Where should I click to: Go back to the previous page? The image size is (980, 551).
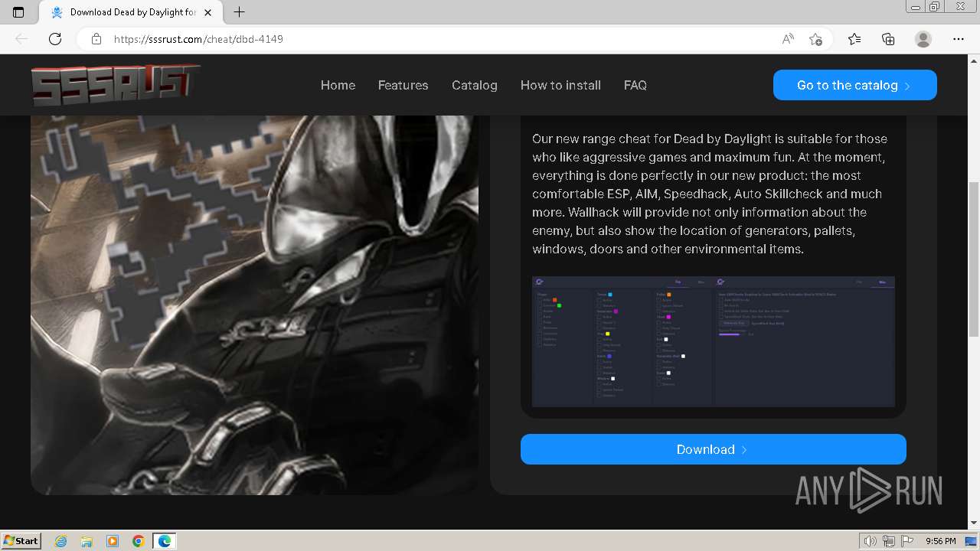tap(21, 39)
